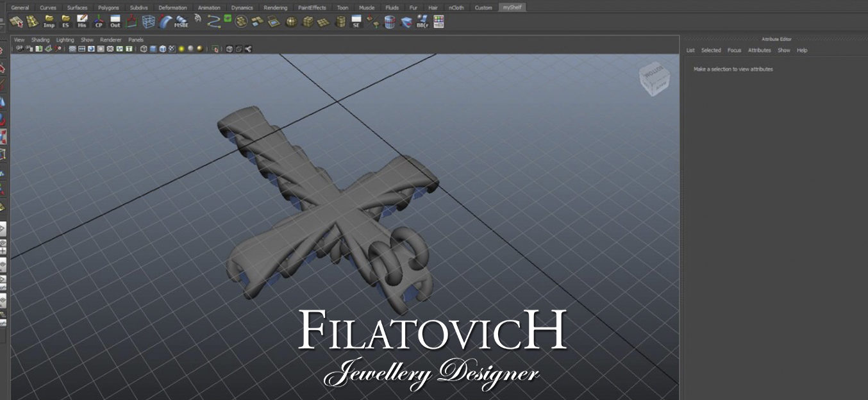Switch to the Curves shelf tab

[48, 8]
